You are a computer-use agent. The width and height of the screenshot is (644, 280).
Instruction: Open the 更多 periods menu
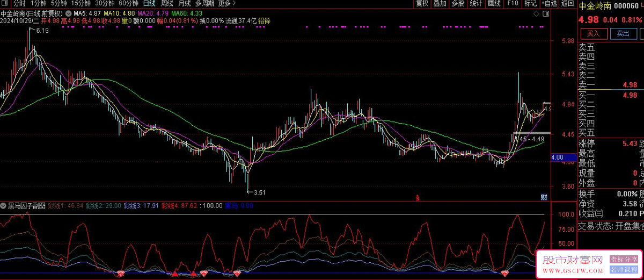(x=226, y=3)
